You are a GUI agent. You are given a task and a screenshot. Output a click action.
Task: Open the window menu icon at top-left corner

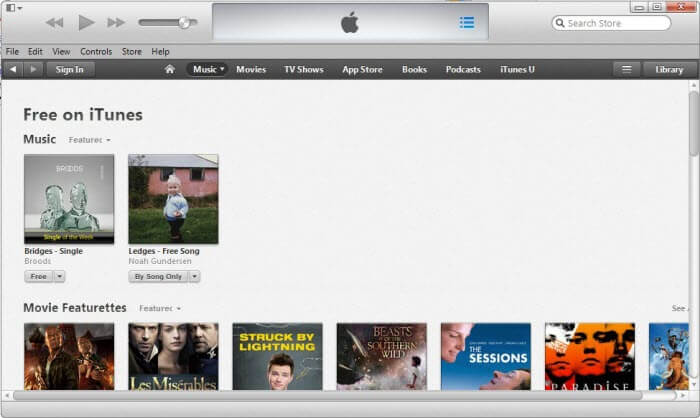14,8
